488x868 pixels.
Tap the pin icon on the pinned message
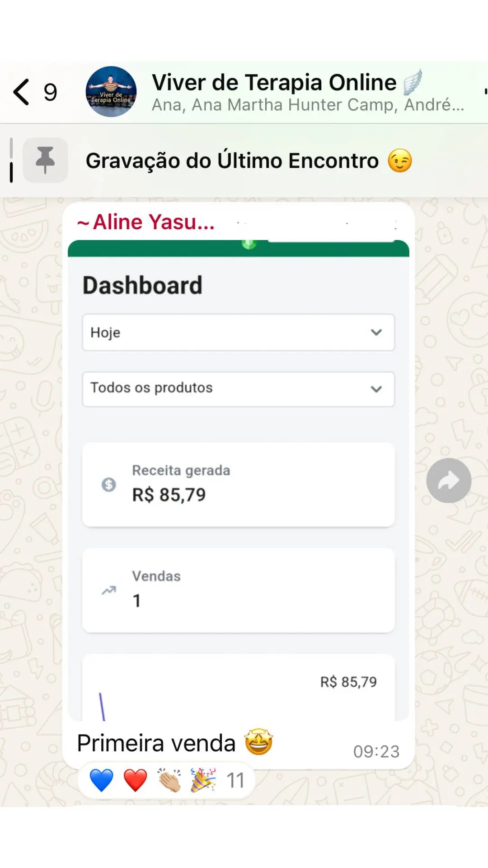(x=45, y=160)
